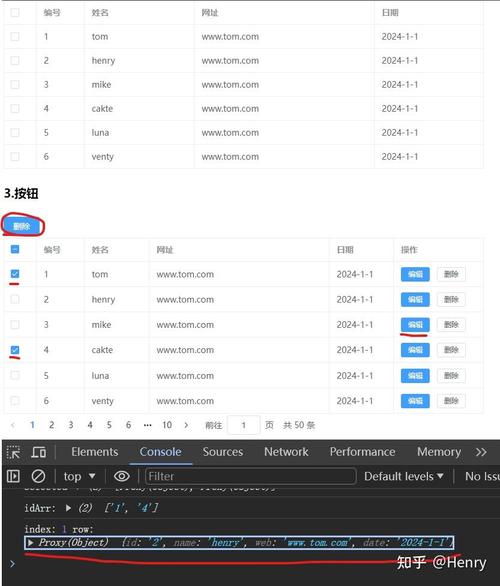Click the No Issues indicator
The height and width of the screenshot is (586, 500).
click(482, 476)
